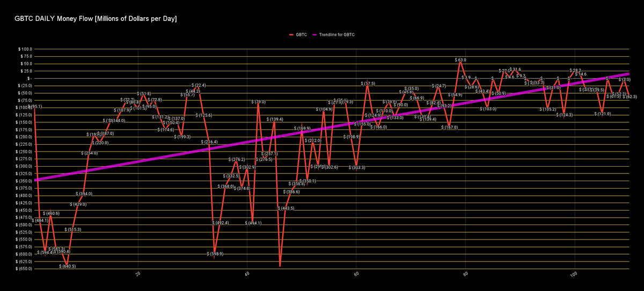The height and width of the screenshot is (291, 644).
Task: Click the '$ 100.0' y-axis label
Action: coord(25,49)
